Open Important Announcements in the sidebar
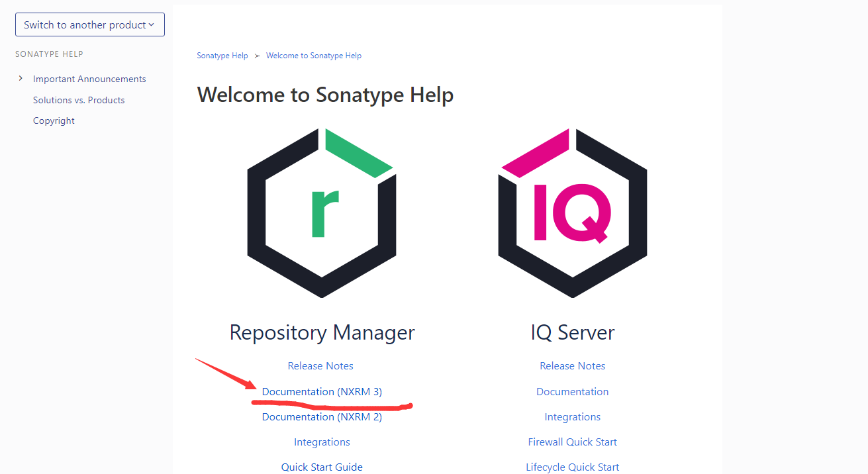This screenshot has width=868, height=474. pyautogui.click(x=89, y=79)
